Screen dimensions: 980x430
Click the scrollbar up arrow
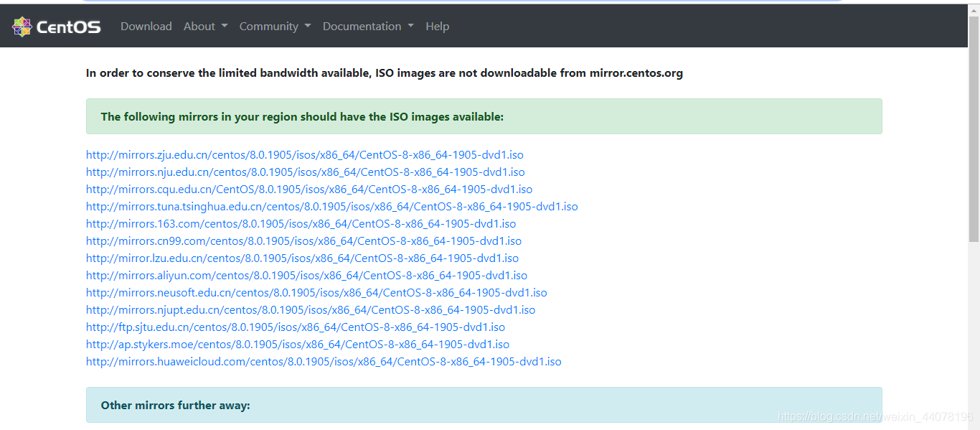click(x=974, y=9)
